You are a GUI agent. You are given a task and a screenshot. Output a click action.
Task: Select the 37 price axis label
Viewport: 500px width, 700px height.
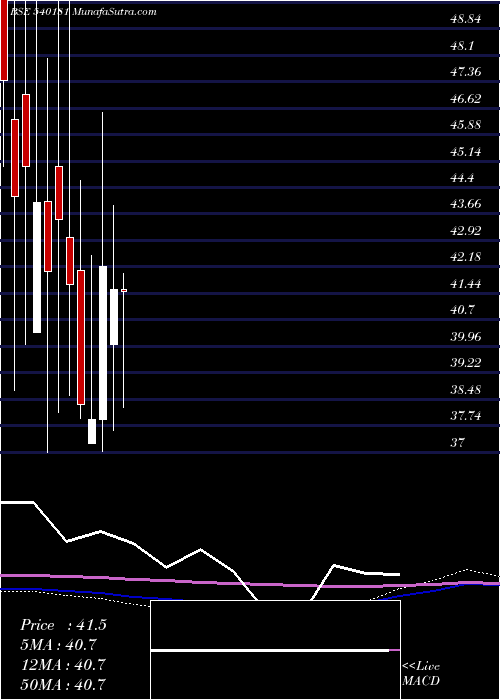[458, 443]
